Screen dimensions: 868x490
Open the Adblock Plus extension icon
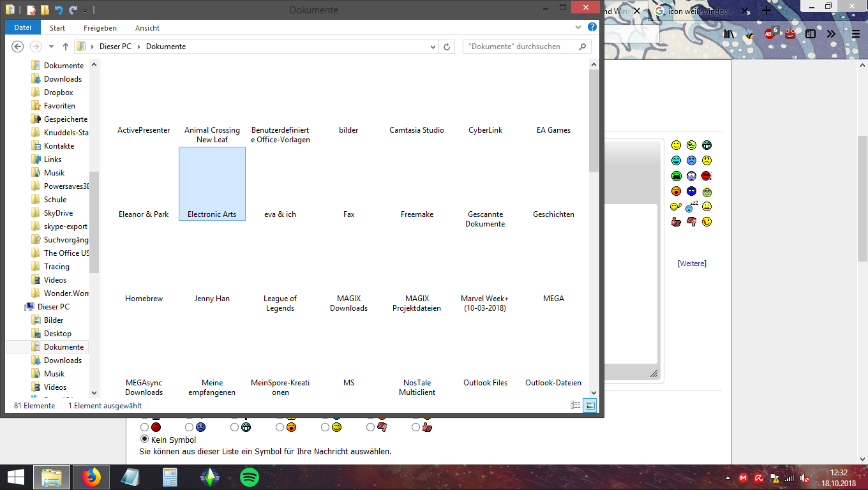(x=770, y=34)
